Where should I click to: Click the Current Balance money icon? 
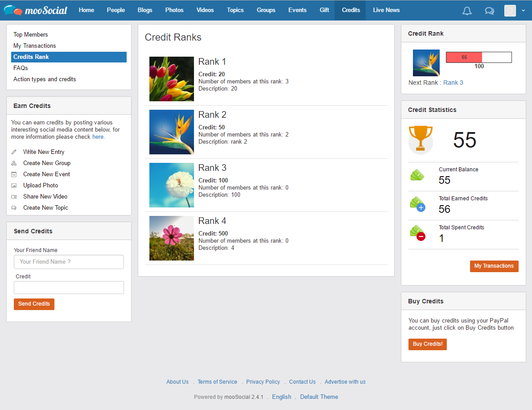(x=417, y=175)
